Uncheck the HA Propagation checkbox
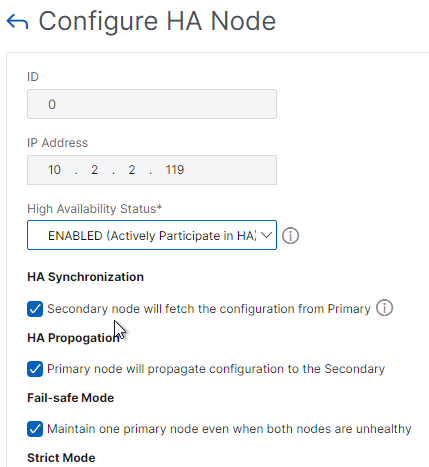Image resolution: width=429 pixels, height=467 pixels. pos(35,369)
